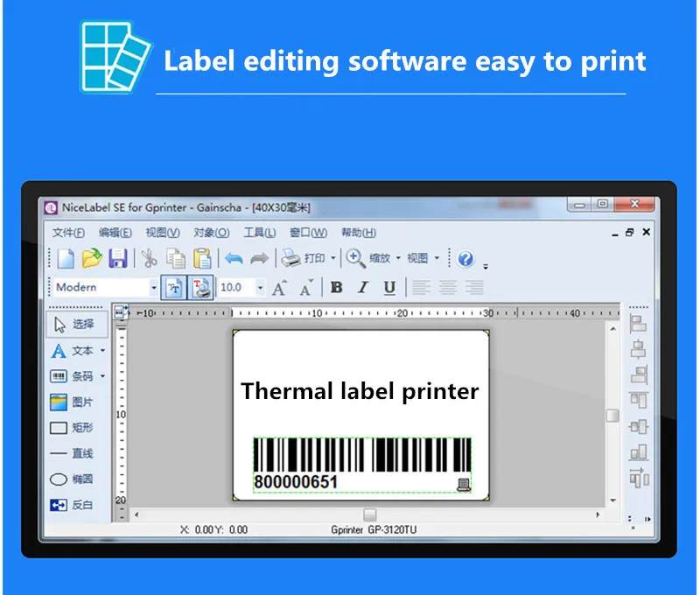Click the vertical scrollbar thumb
This screenshot has width=700, height=595.
tap(613, 416)
